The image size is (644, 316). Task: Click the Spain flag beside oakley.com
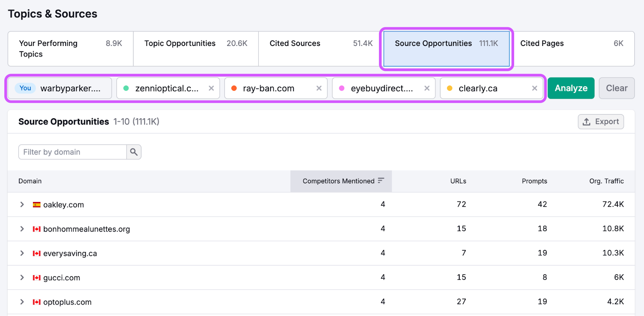(x=37, y=205)
